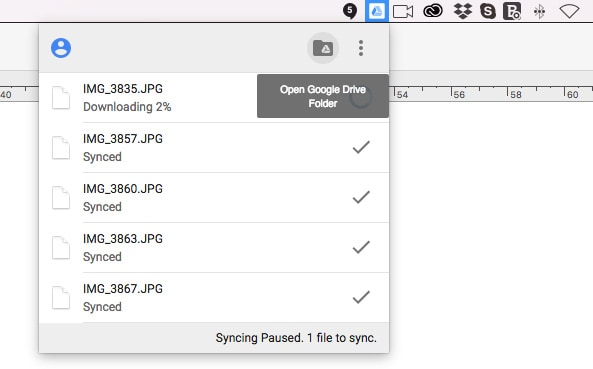593x369 pixels.
Task: Click ruler mark 54 in background window
Action: coord(402,95)
